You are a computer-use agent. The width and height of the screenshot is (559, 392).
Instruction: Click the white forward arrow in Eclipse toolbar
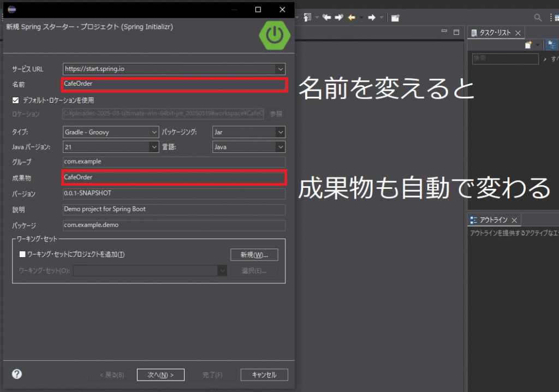click(371, 17)
